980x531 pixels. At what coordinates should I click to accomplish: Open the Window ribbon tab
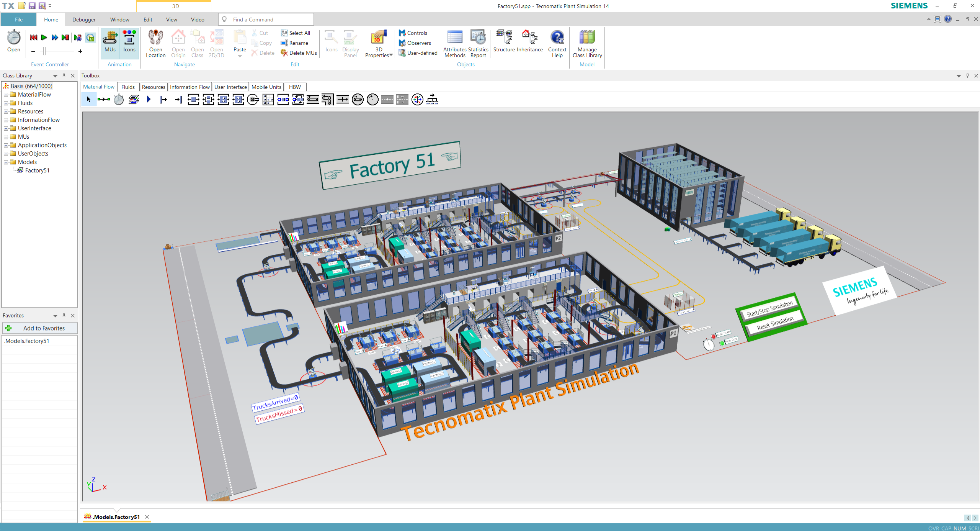[120, 20]
